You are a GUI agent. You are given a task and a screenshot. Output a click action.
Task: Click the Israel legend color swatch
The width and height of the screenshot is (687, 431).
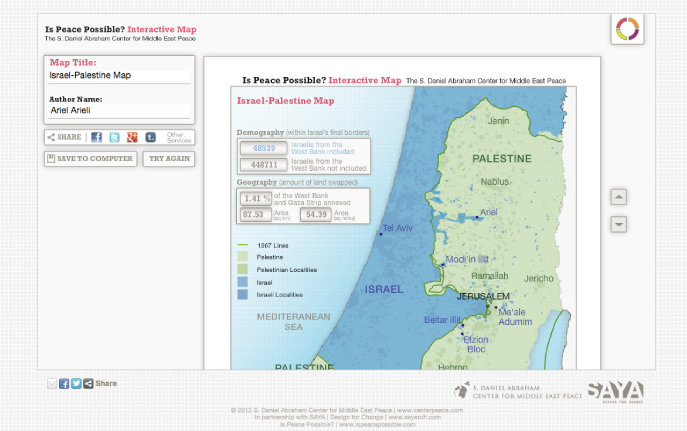242,282
